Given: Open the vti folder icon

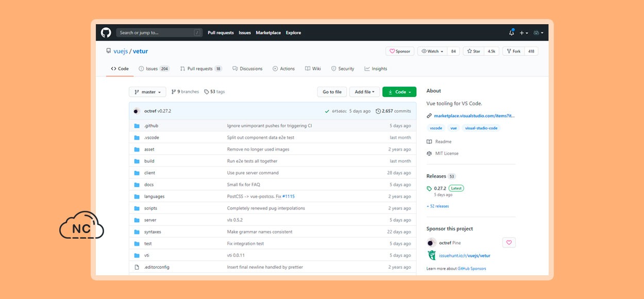Looking at the screenshot, I should click(137, 256).
